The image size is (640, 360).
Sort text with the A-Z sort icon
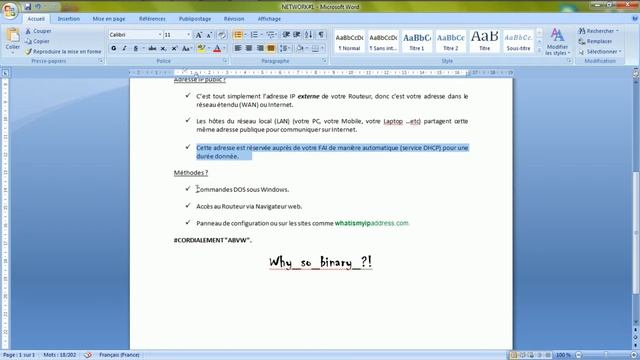click(x=309, y=35)
